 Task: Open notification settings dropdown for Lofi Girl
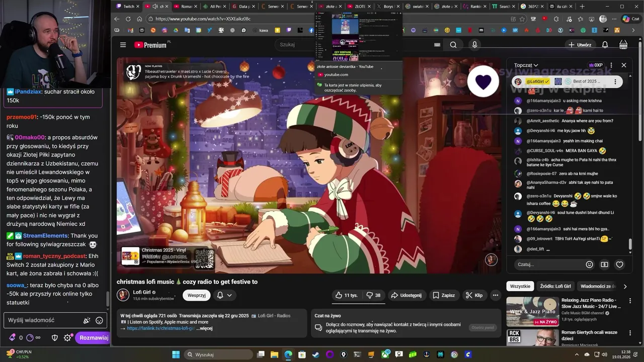pos(224,295)
